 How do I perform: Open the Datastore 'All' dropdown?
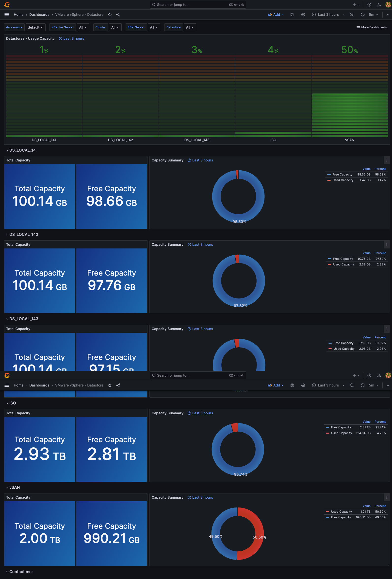190,27
